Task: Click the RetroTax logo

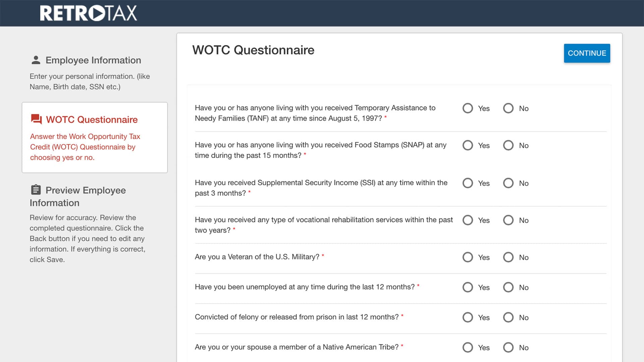Action: point(89,13)
